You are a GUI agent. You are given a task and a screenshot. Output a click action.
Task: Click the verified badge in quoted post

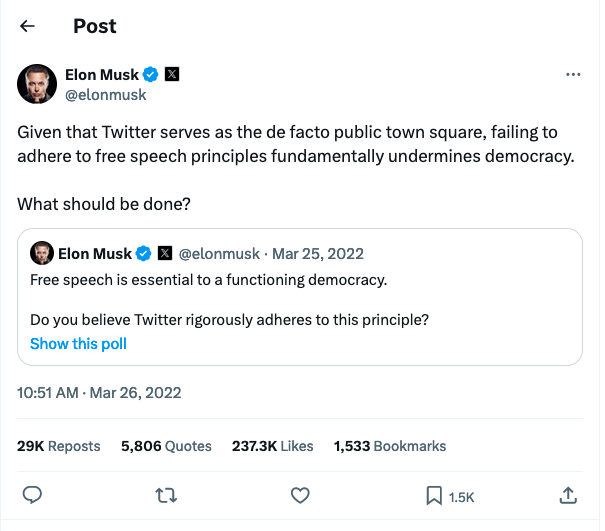[144, 253]
